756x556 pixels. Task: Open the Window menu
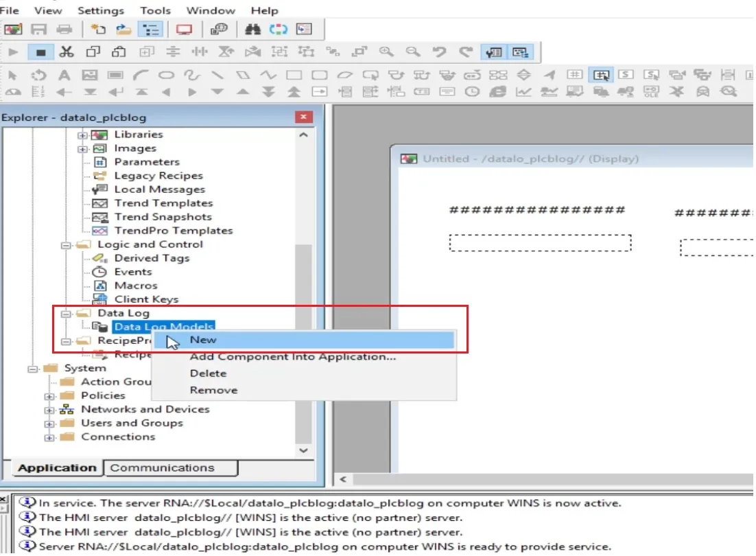[211, 10]
